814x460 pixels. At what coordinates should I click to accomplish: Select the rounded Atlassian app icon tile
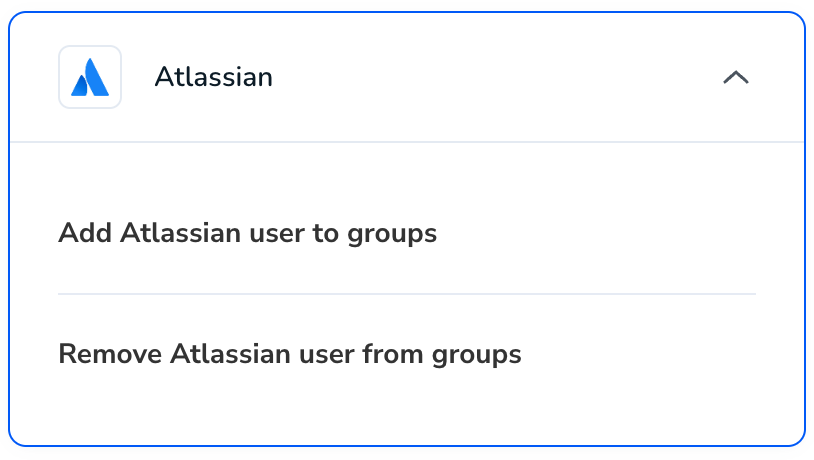click(90, 77)
